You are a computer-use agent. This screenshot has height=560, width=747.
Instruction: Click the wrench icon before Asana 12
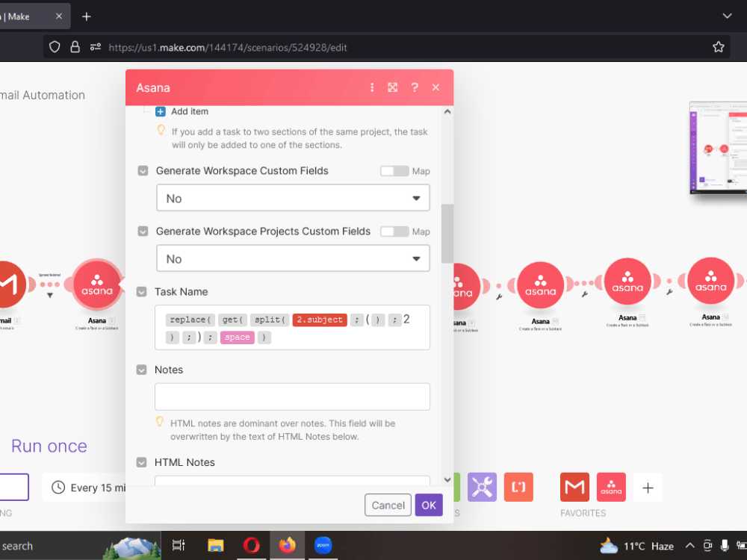669,292
